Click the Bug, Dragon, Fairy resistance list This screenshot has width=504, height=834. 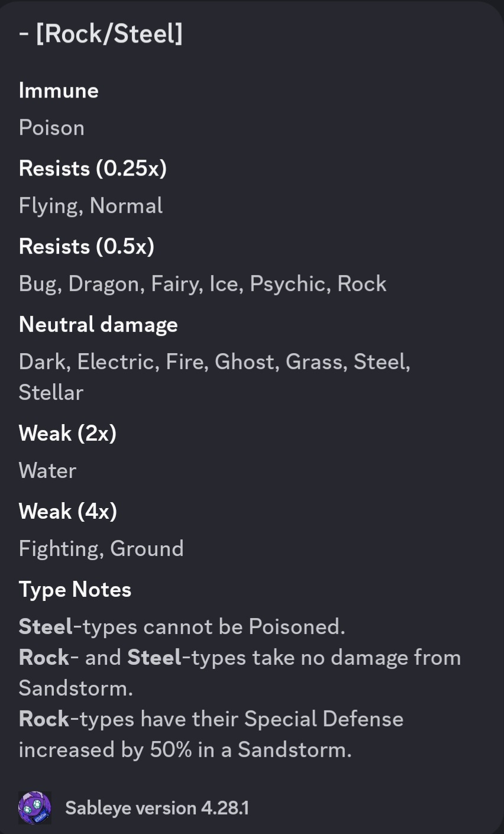click(202, 284)
